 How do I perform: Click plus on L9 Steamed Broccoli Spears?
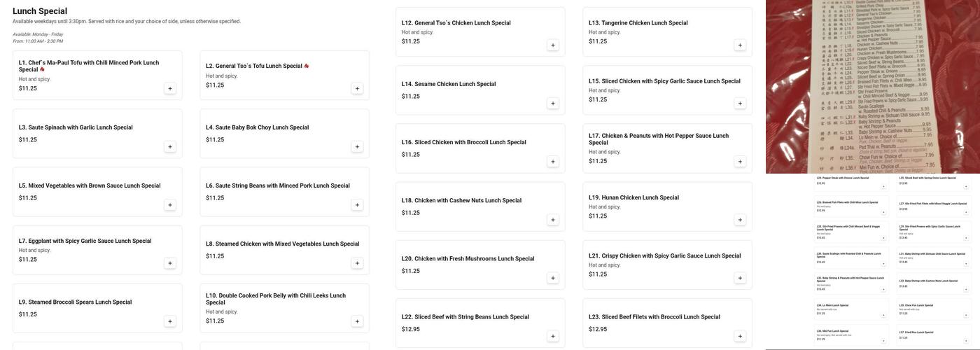(169, 321)
